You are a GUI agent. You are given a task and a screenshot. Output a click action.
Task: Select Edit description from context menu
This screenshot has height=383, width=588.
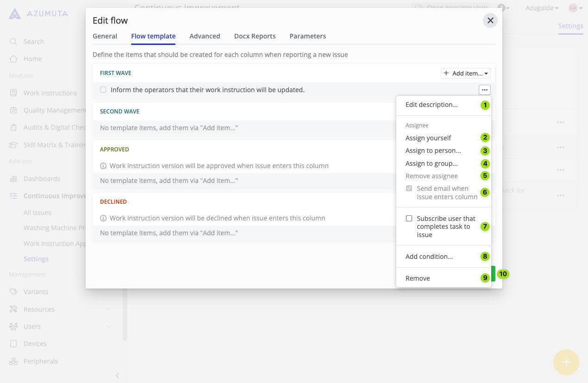tap(432, 105)
